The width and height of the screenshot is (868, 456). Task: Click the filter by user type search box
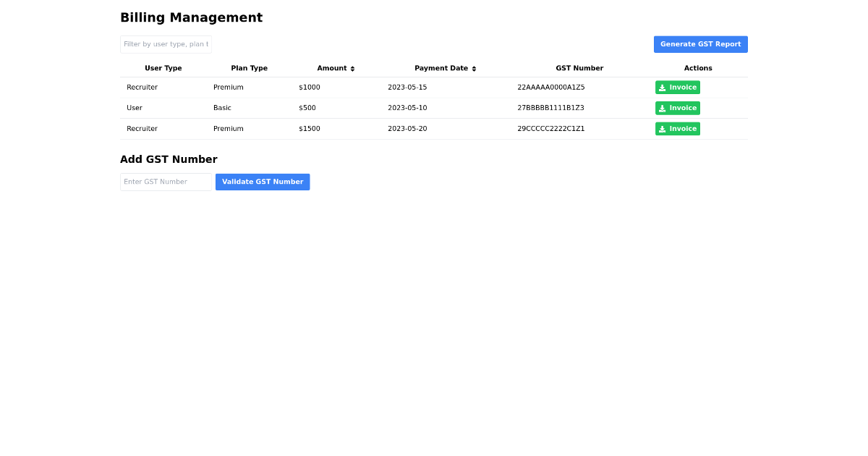click(166, 44)
